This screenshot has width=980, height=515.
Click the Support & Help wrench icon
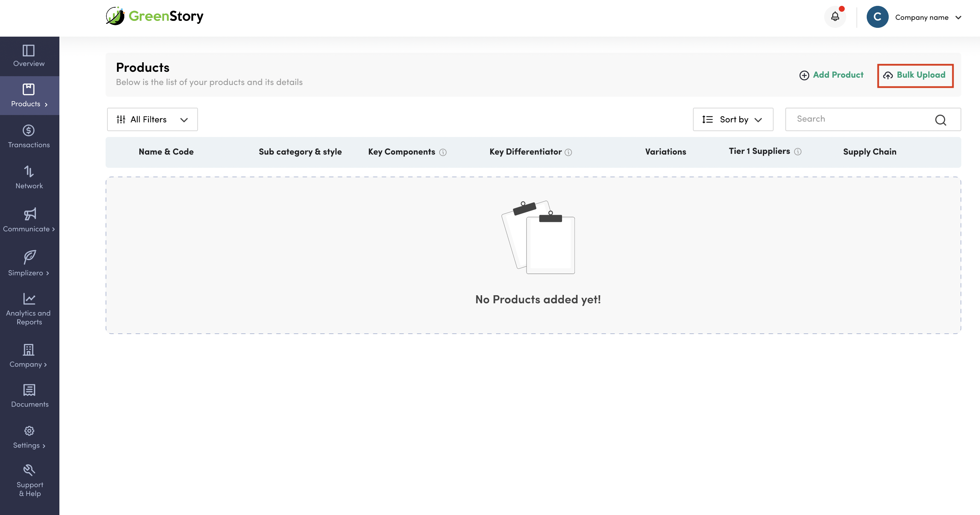pos(29,470)
